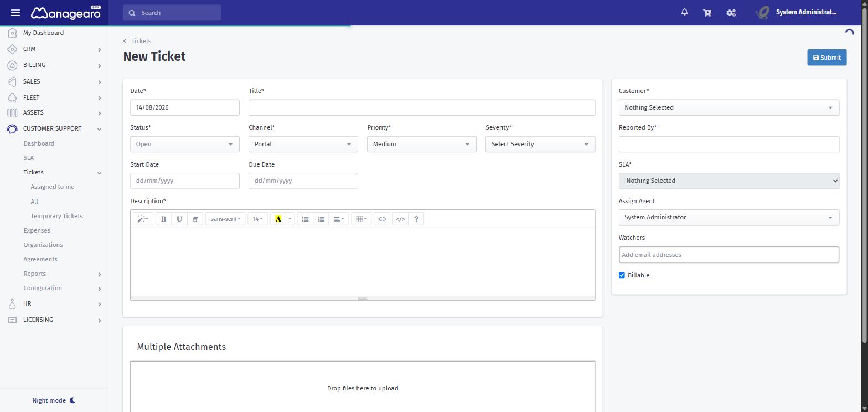The width and height of the screenshot is (868, 412).
Task: Click the Fleet sidebar icon
Action: [12, 98]
